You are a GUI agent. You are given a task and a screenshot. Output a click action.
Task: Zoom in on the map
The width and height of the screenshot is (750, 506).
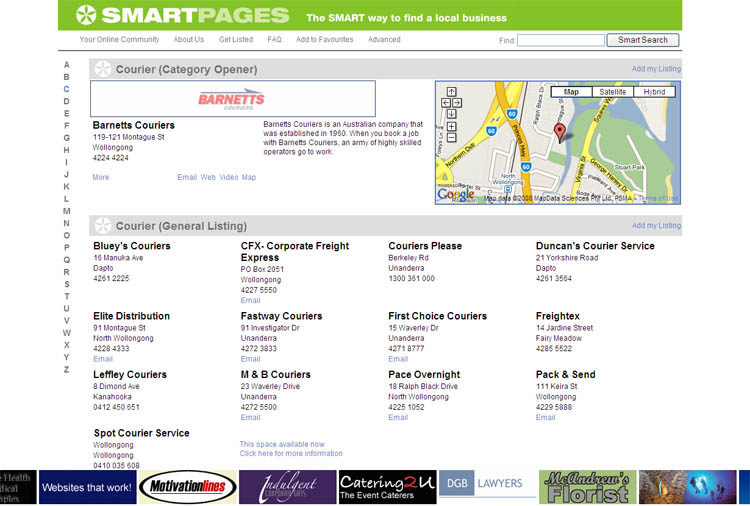click(x=451, y=126)
